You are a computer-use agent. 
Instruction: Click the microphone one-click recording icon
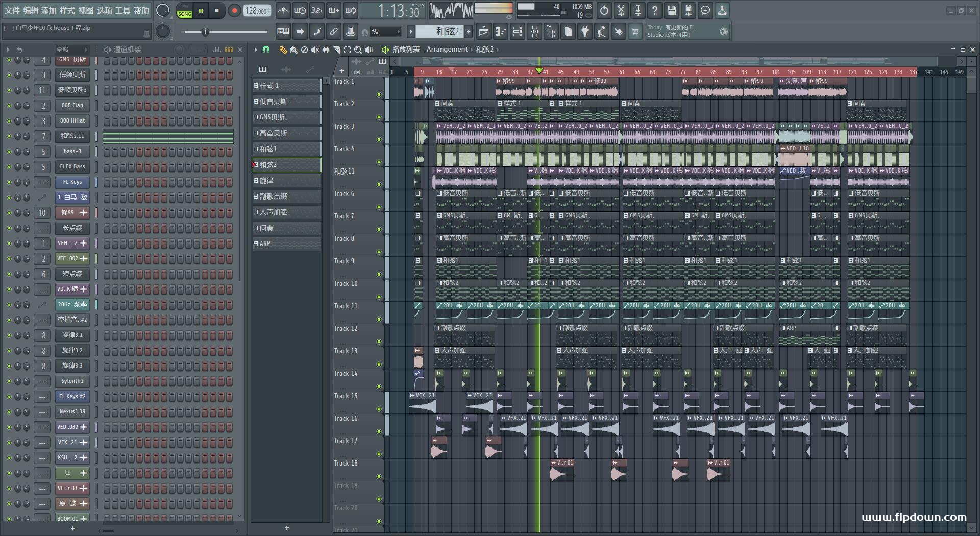click(x=638, y=10)
